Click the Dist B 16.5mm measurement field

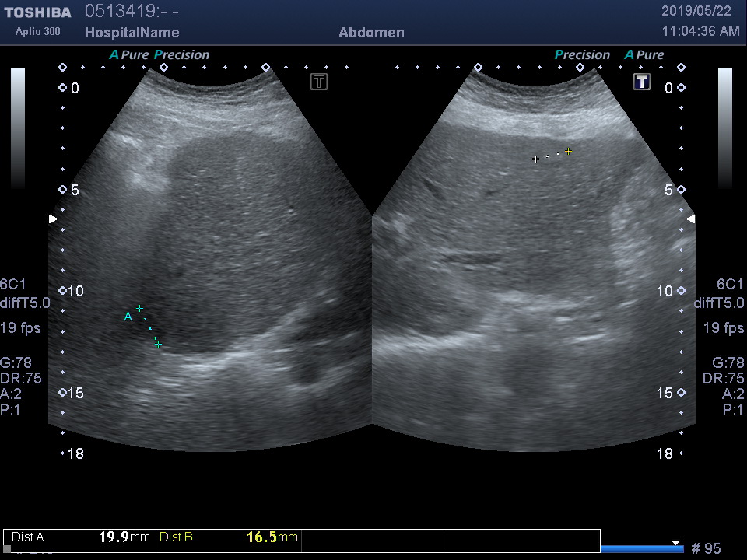point(228,537)
